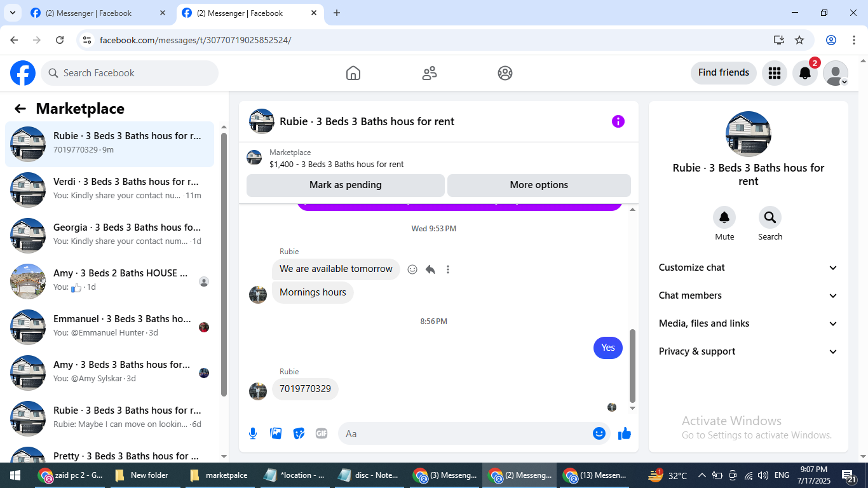Screen dimensions: 868x488
Task: Open the install app icon in address bar
Action: (779, 40)
